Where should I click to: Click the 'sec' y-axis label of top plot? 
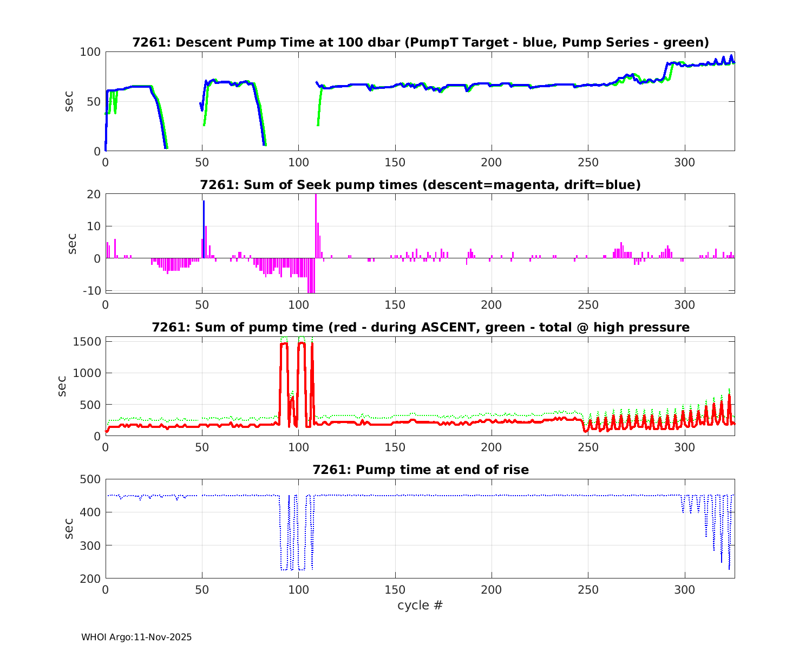pos(69,101)
